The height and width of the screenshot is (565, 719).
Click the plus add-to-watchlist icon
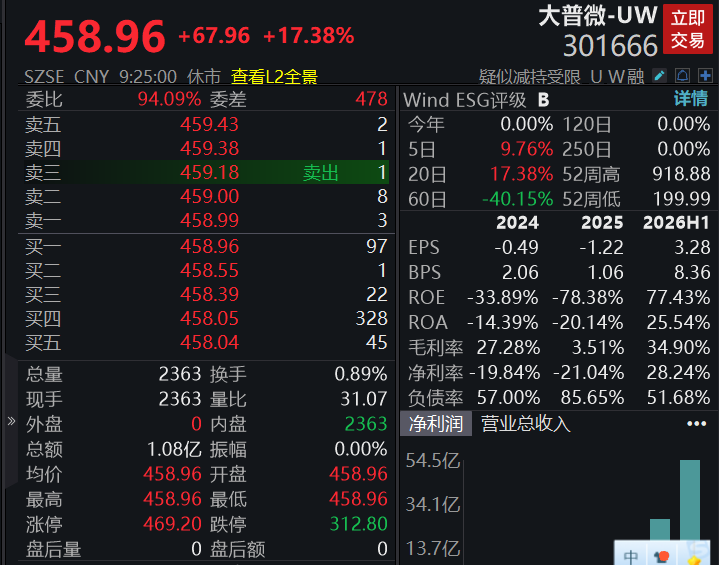[x=705, y=76]
